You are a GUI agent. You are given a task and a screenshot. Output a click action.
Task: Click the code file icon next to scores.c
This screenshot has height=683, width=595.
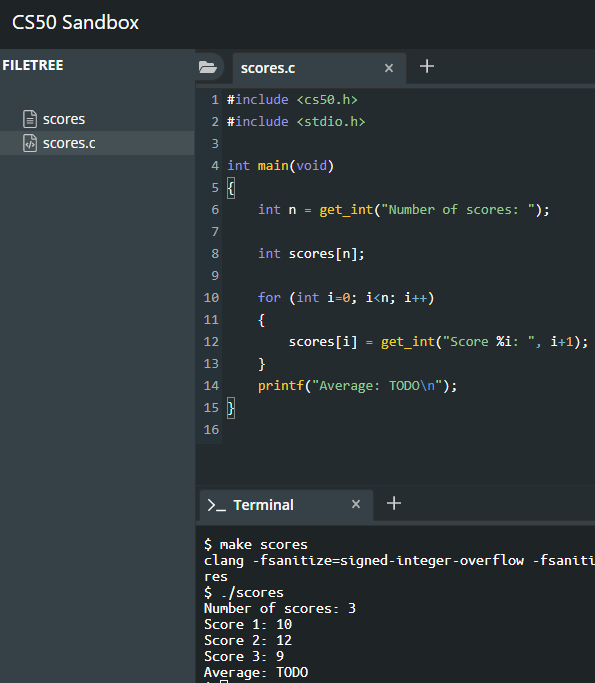tap(30, 143)
